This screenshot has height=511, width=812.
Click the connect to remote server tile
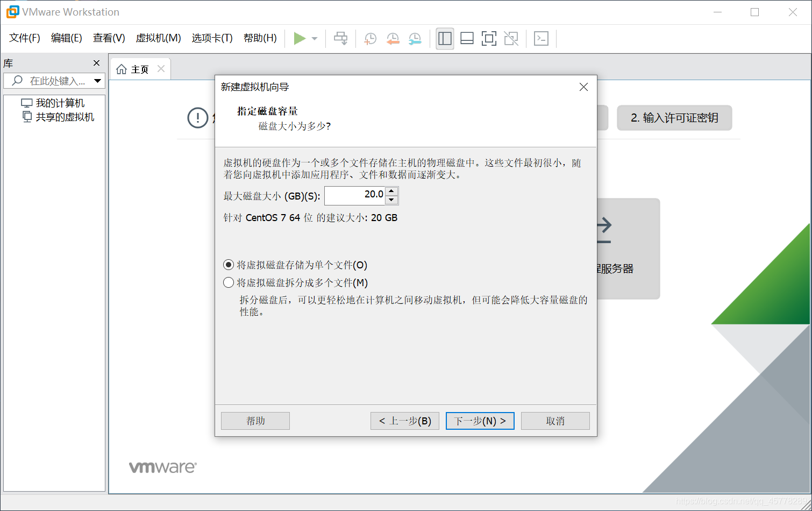pyautogui.click(x=628, y=249)
